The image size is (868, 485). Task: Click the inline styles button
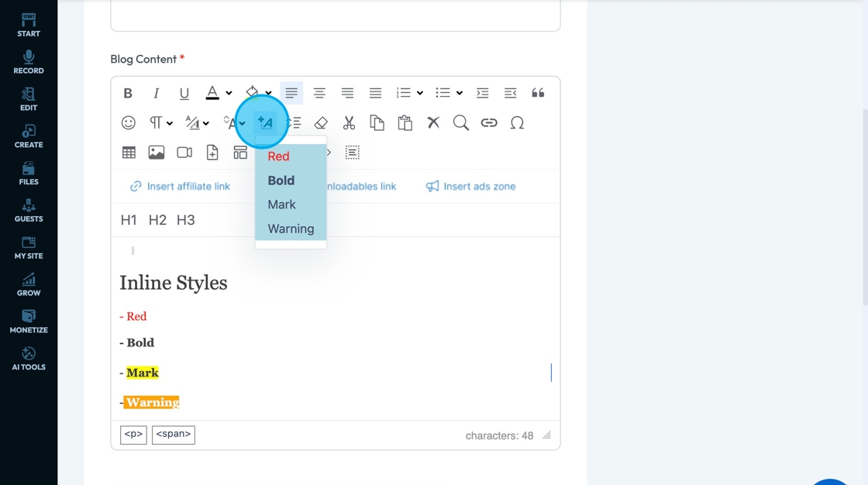265,123
